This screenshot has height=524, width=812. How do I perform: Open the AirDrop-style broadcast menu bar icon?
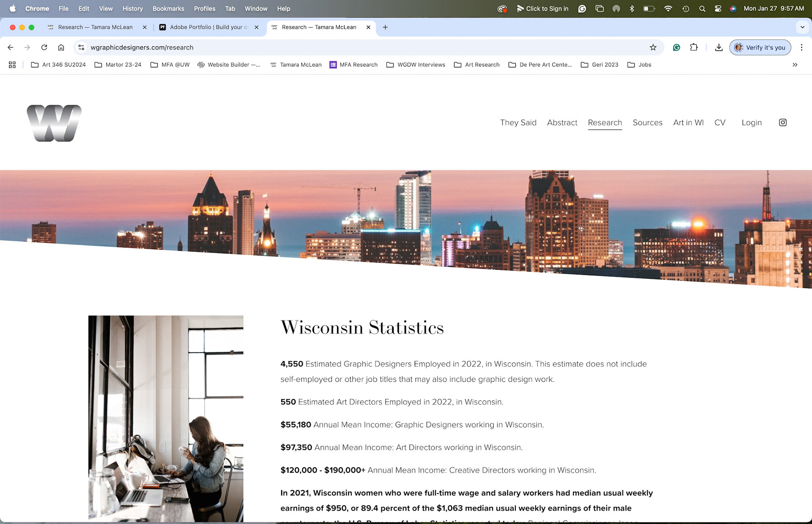616,8
